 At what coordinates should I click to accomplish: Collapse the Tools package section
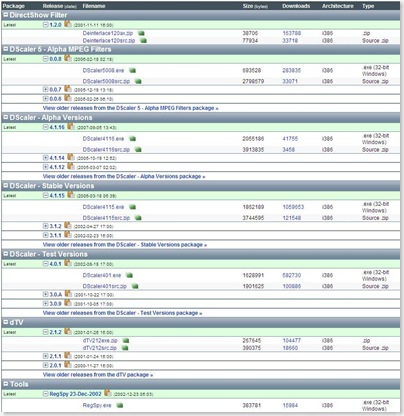[x=6, y=384]
